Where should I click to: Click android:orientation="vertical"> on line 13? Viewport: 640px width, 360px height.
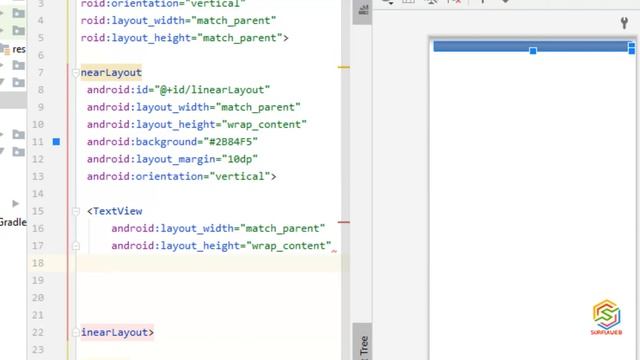(181, 176)
